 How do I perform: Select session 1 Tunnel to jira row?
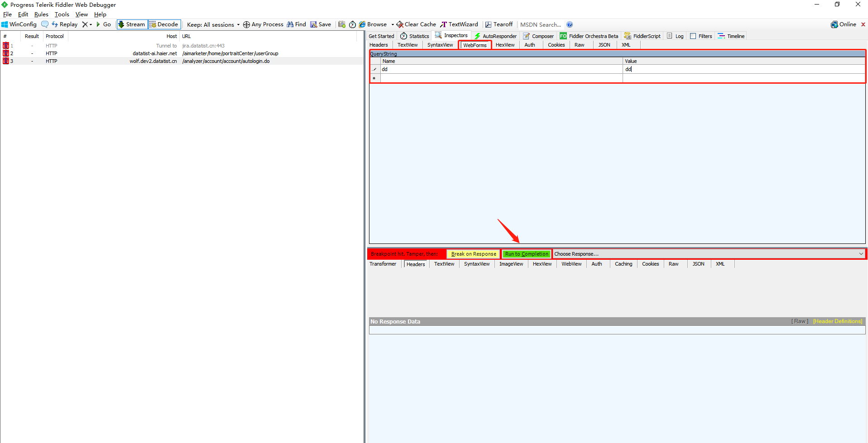coord(182,46)
